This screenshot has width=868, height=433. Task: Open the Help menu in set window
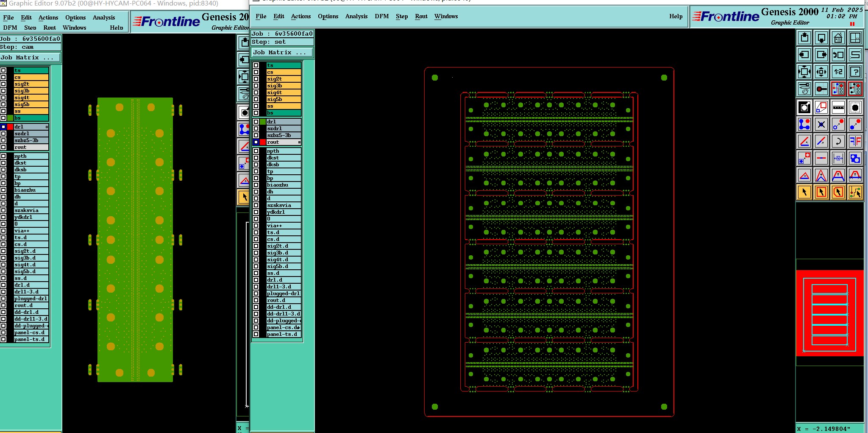676,16
